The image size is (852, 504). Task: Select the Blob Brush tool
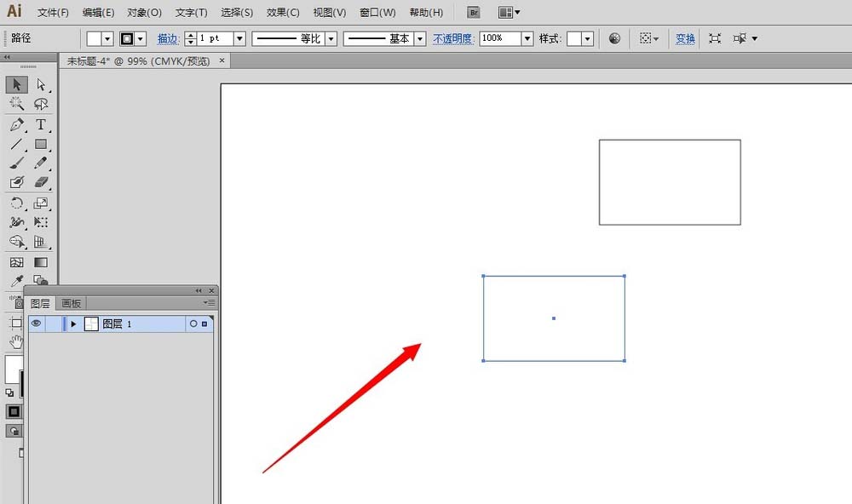coord(17,182)
